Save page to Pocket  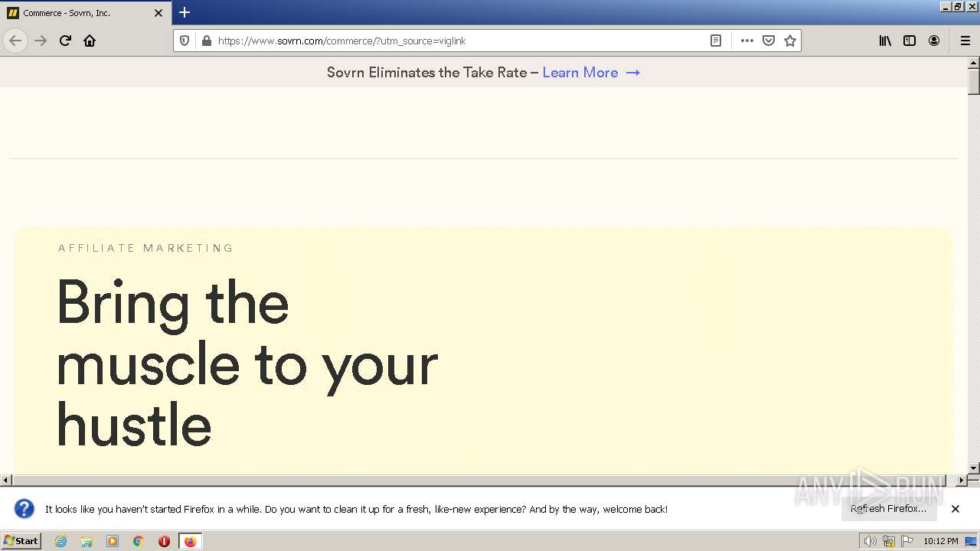(769, 41)
